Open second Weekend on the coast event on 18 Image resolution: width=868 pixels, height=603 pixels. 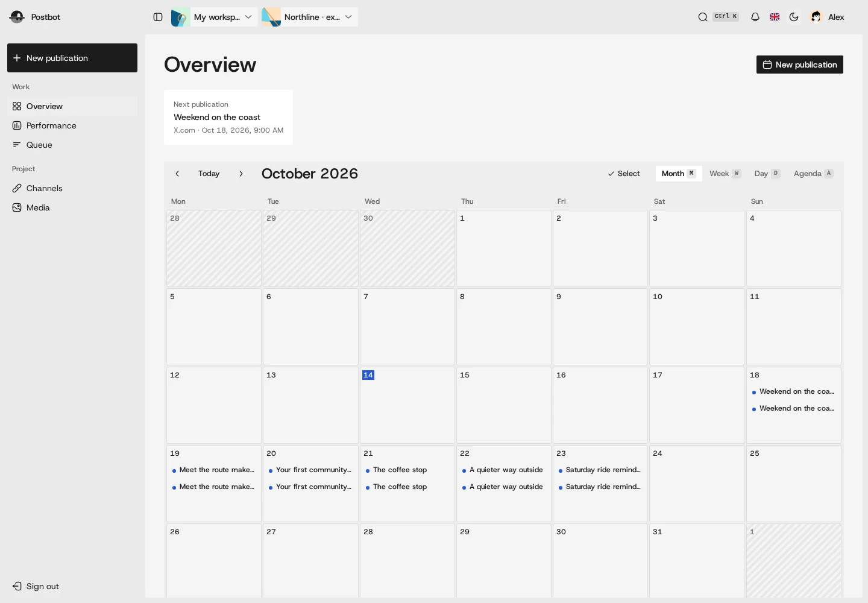(x=793, y=408)
